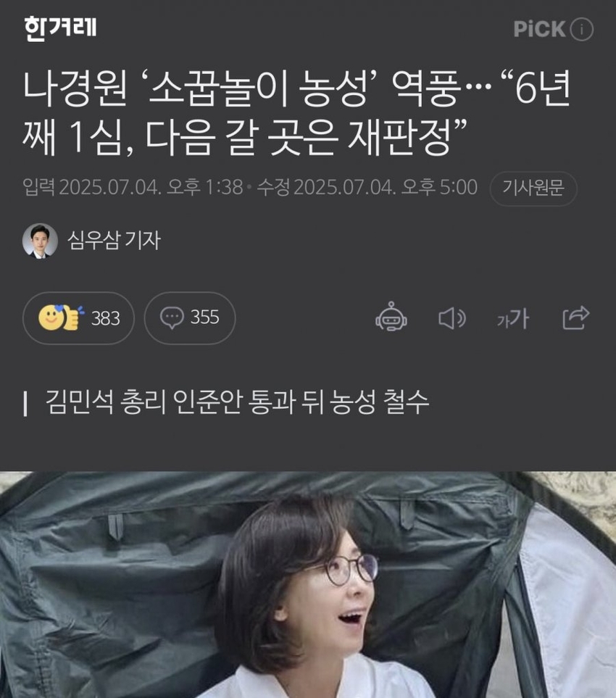Tap the speech bubble comment icon
The width and height of the screenshot is (616, 698).
172,318
